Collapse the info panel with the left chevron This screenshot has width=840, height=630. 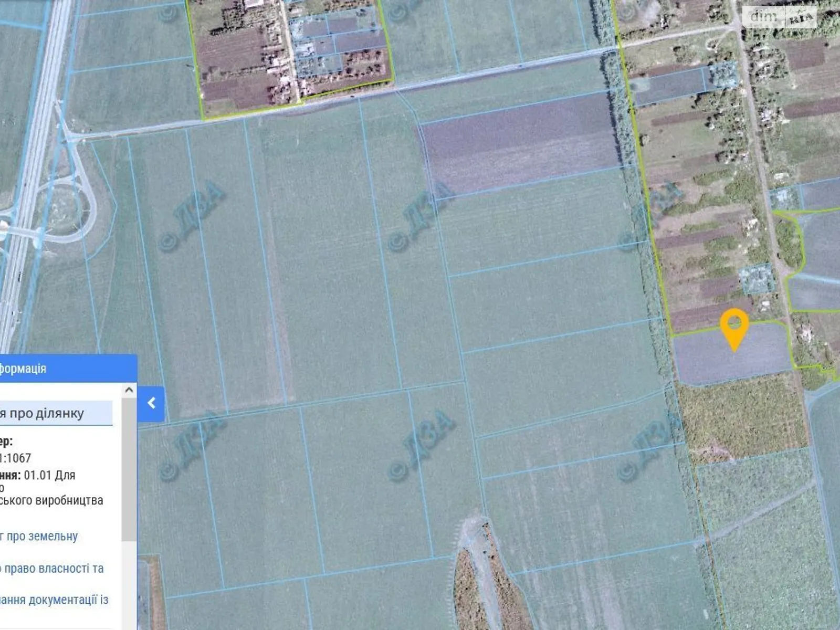(151, 403)
